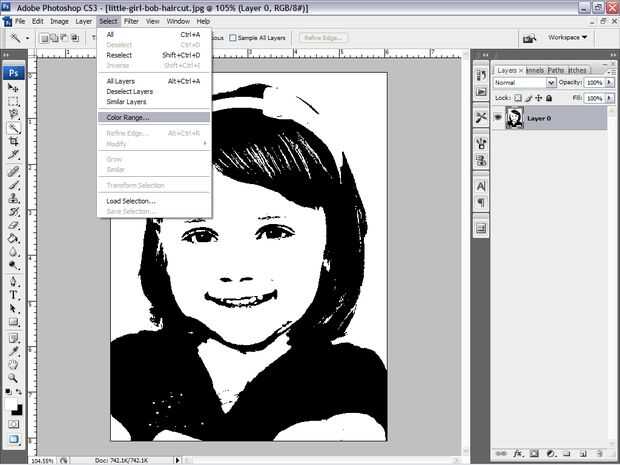Select the Hand tool

point(13,365)
